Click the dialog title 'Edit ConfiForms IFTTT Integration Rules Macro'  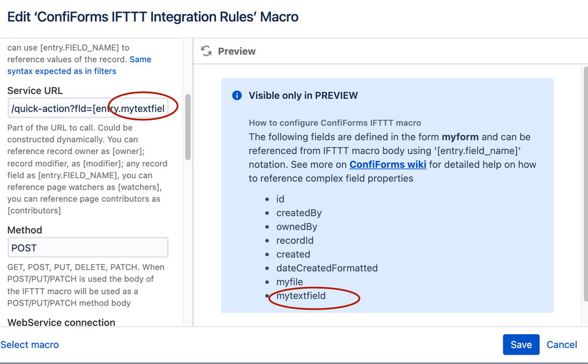(152, 17)
